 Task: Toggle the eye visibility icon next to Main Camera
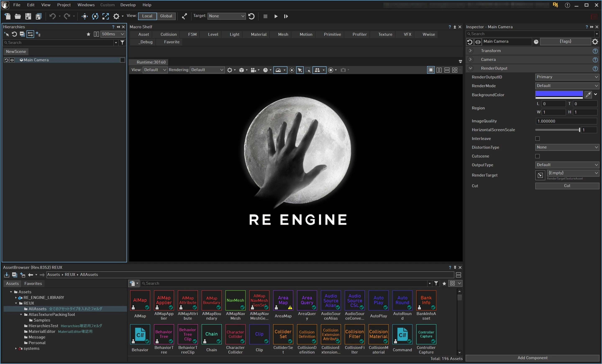coord(12,60)
